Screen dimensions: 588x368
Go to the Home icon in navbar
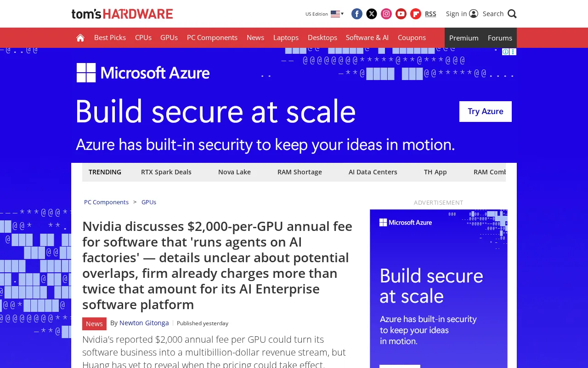(80, 38)
